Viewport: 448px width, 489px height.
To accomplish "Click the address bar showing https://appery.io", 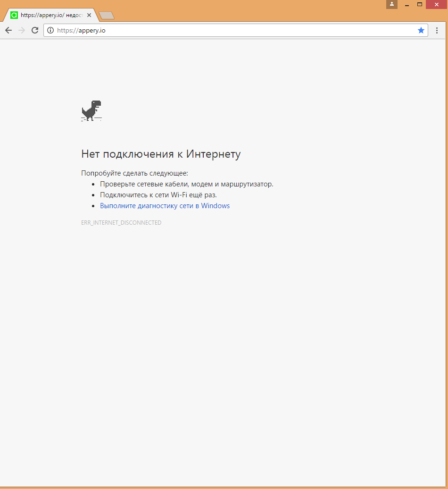I will (x=236, y=30).
